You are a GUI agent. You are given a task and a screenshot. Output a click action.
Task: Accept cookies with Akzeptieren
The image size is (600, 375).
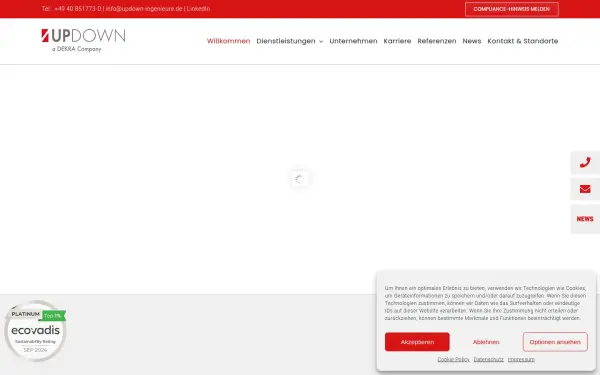[x=417, y=342]
